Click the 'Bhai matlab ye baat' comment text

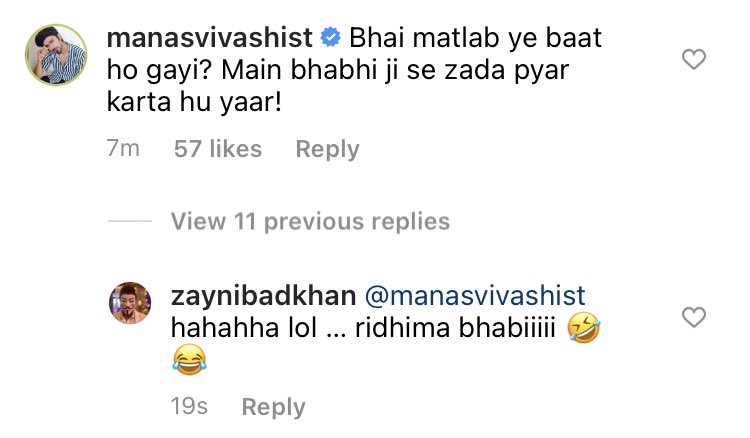coord(475,38)
